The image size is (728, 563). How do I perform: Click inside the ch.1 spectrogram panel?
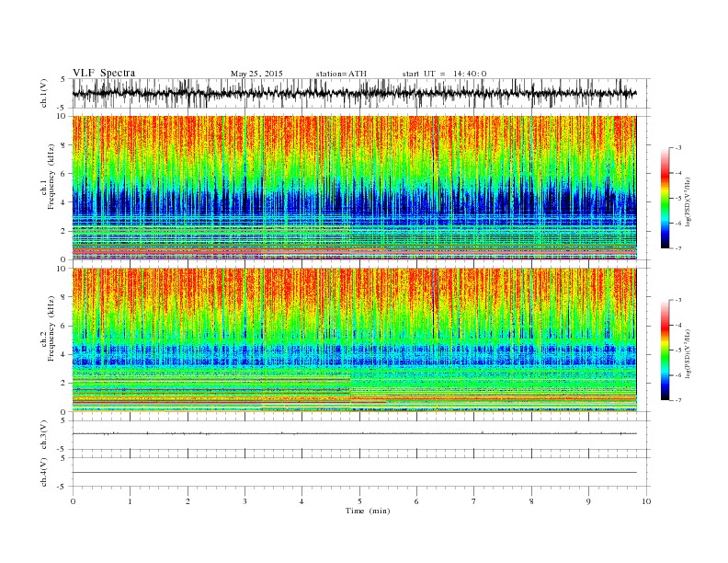pyautogui.click(x=355, y=188)
